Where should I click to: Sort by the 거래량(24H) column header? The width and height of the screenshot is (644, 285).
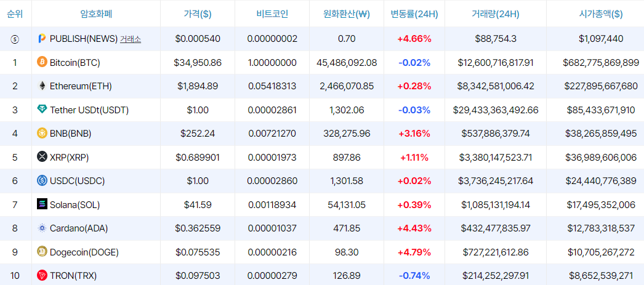pyautogui.click(x=496, y=14)
